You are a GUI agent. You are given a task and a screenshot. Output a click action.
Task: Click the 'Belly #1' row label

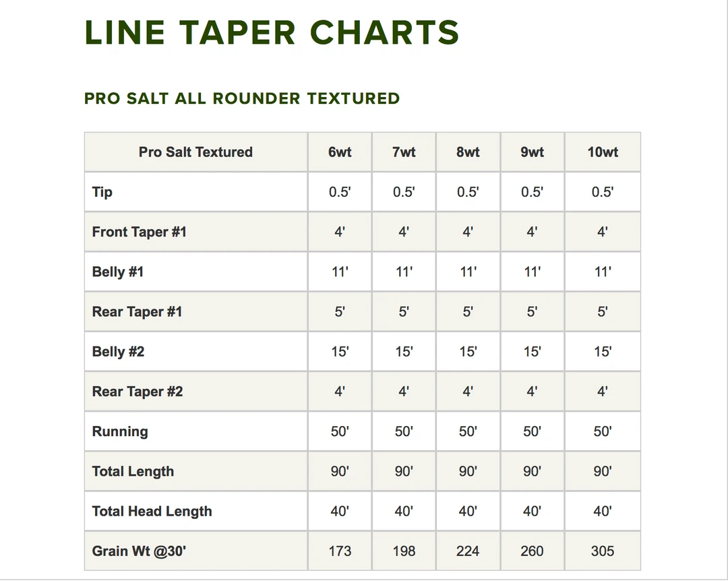tap(118, 272)
